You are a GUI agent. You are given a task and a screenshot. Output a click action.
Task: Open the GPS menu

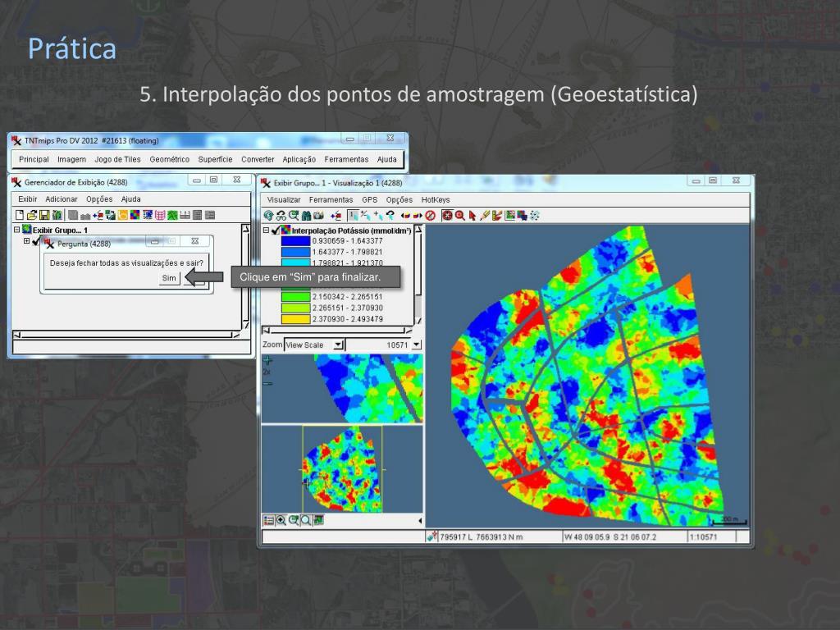[x=370, y=200]
